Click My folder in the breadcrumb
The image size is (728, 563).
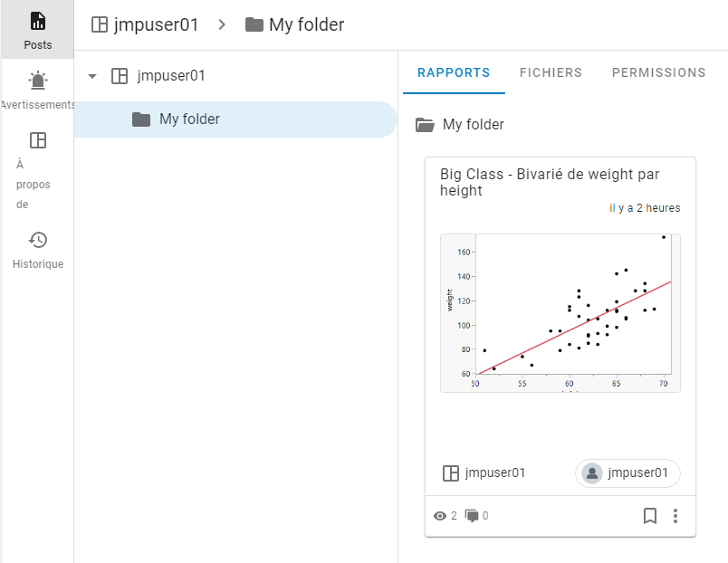coord(306,24)
